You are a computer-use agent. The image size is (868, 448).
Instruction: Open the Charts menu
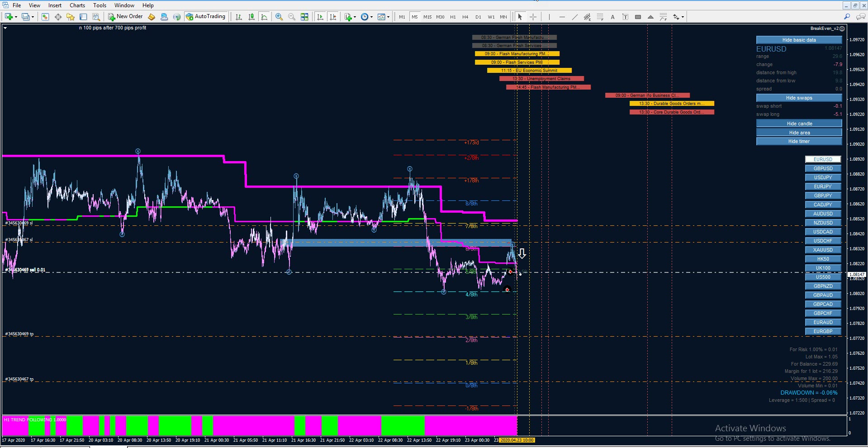coord(77,5)
